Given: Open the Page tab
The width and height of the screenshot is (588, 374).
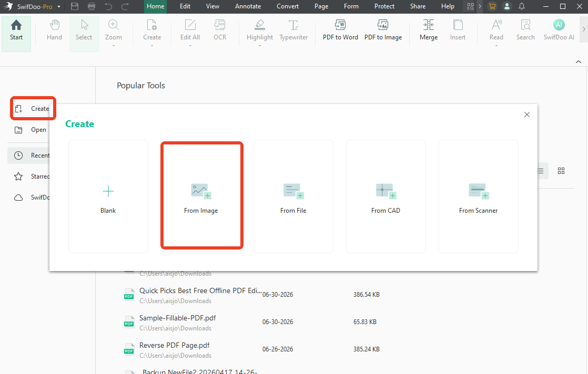Looking at the screenshot, I should click(321, 6).
